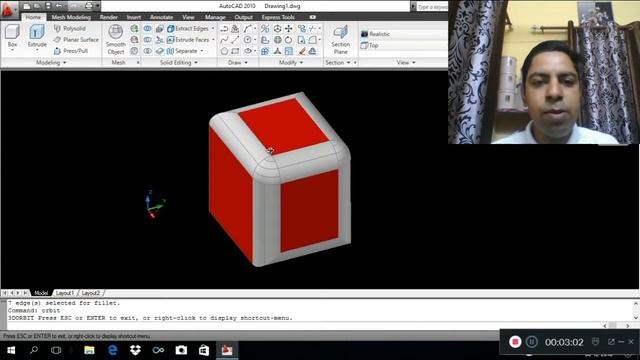Select the Box modeling tool

[x=13, y=37]
